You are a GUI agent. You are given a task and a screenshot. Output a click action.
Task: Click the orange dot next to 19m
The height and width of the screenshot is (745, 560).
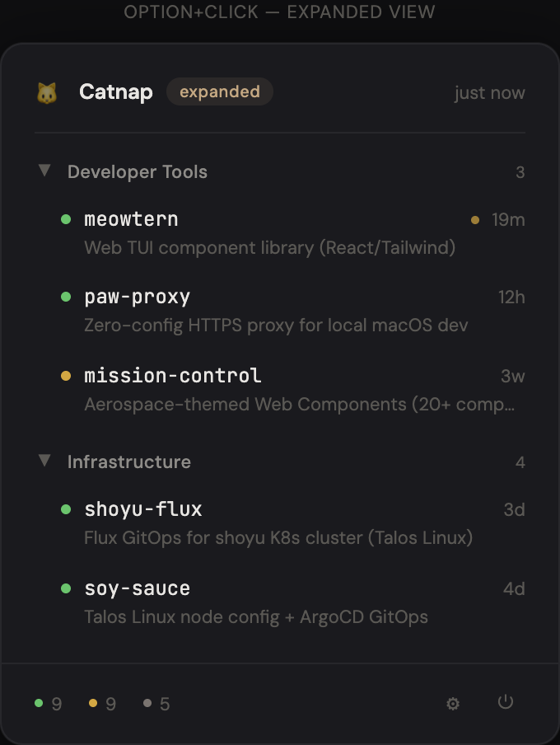tap(475, 220)
